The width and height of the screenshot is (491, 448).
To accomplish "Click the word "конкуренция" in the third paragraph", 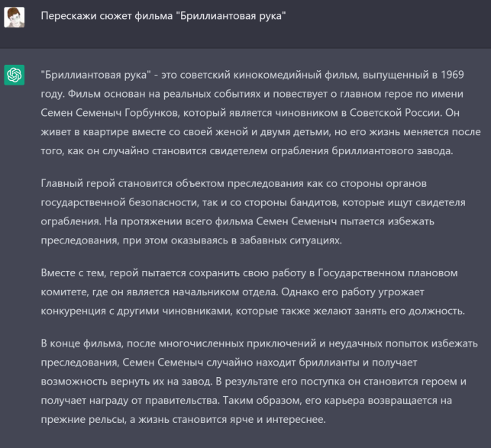I will coord(79,310).
